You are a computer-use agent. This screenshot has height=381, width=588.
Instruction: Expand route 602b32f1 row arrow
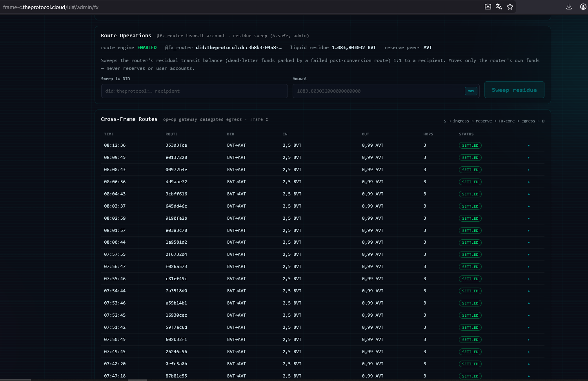tap(529, 340)
